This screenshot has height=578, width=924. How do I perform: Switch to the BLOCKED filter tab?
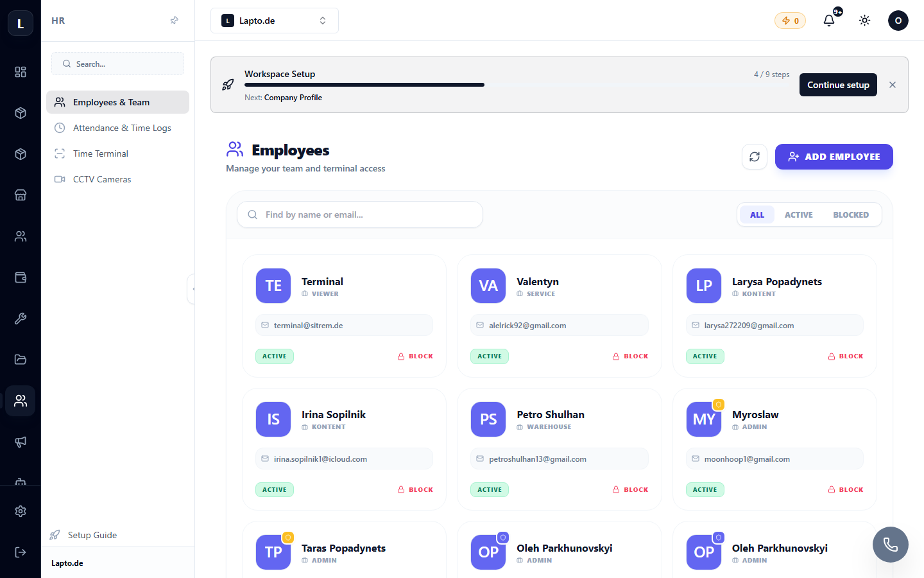[851, 215]
